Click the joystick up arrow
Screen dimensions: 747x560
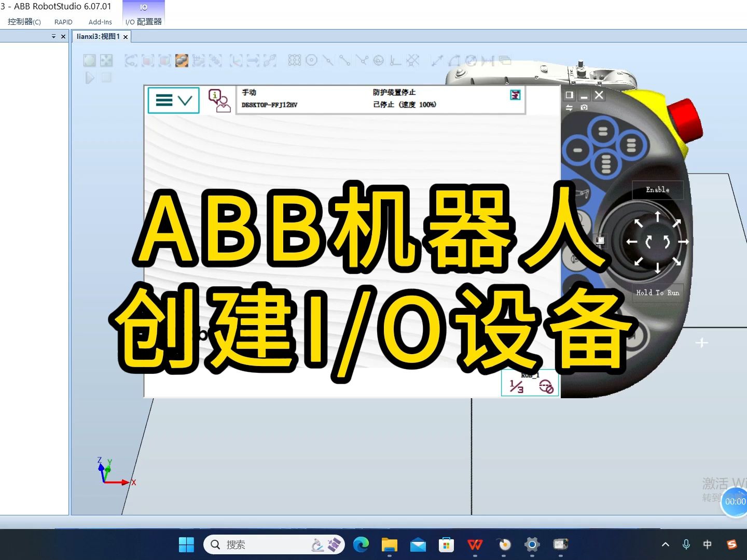pos(658,216)
